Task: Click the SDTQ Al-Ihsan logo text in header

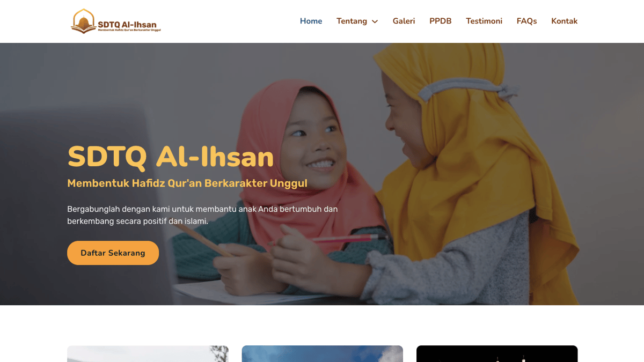Action: (x=127, y=24)
